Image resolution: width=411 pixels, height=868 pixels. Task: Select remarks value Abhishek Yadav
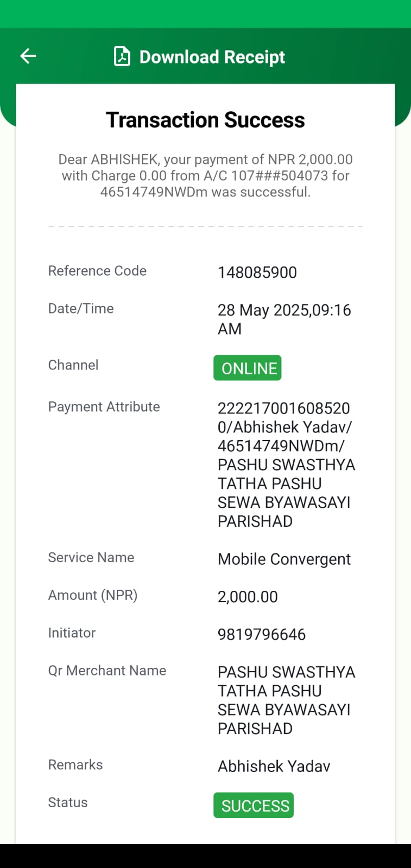pos(274,766)
